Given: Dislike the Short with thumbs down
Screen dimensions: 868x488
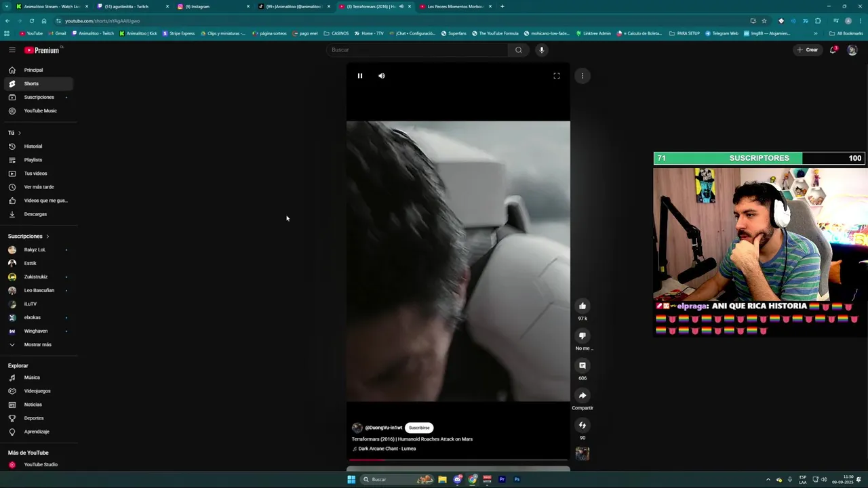Looking at the screenshot, I should pos(583,335).
